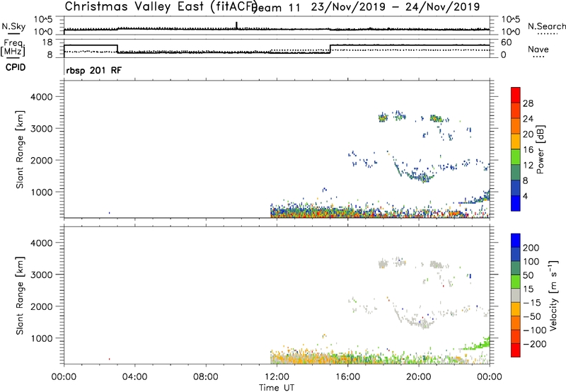Pick the teal 8–12 dB Power colorbar segment
The height and width of the screenshot is (392, 566).
point(516,173)
